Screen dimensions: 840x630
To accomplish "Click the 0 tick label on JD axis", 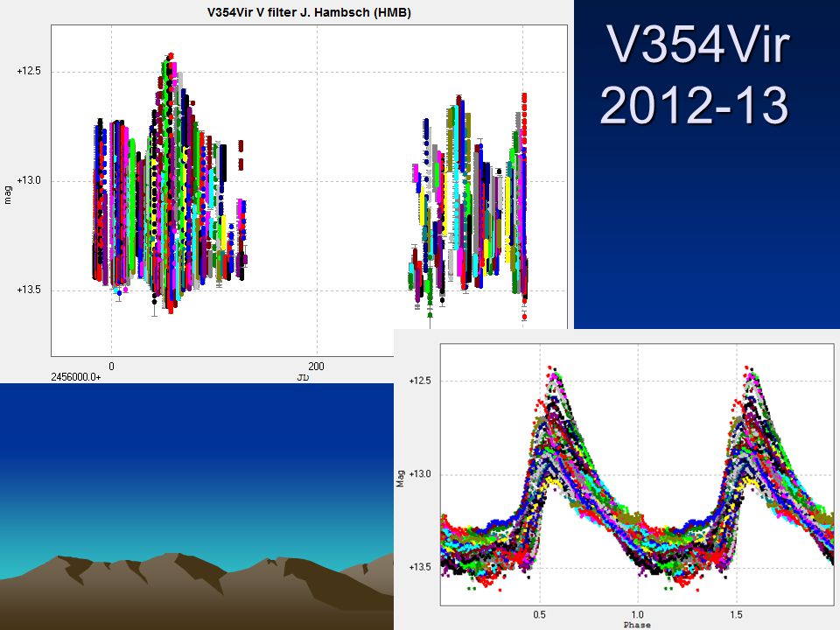I will point(111,367).
